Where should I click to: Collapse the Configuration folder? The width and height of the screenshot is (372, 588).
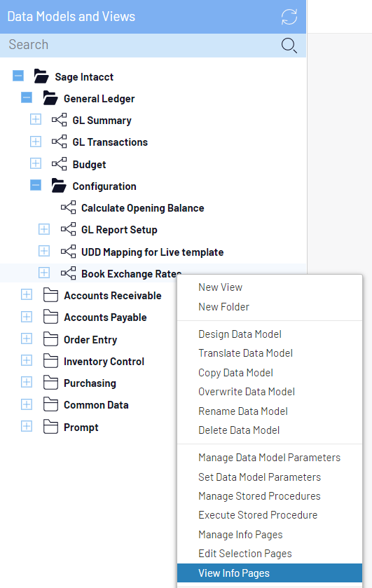(x=36, y=185)
